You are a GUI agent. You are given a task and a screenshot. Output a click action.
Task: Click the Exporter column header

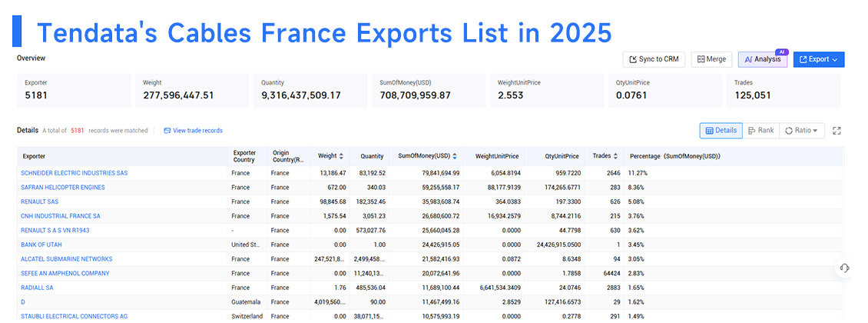point(123,156)
